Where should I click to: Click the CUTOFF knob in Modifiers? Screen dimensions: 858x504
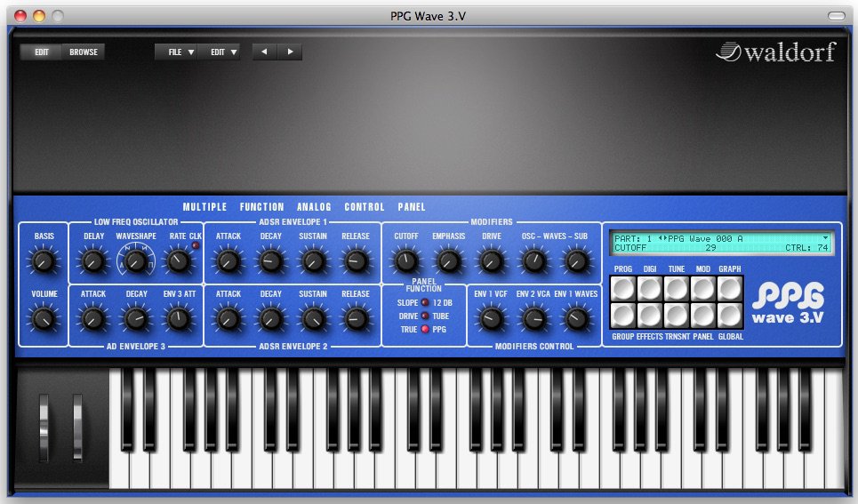tap(405, 260)
